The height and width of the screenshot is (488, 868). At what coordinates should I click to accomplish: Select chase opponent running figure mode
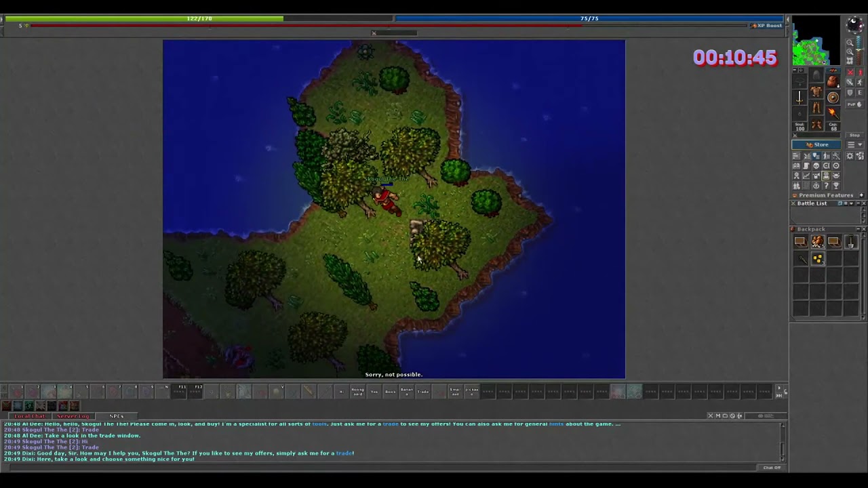click(x=861, y=82)
